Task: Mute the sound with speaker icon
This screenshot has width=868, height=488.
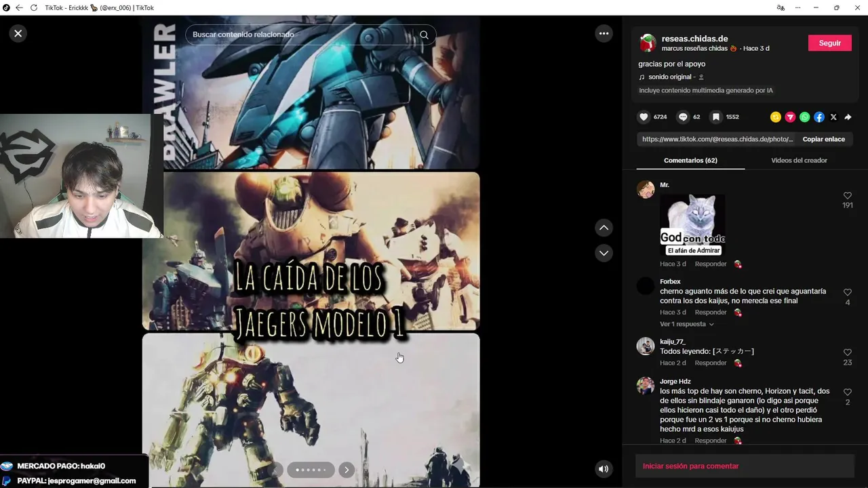Action: (x=604, y=469)
